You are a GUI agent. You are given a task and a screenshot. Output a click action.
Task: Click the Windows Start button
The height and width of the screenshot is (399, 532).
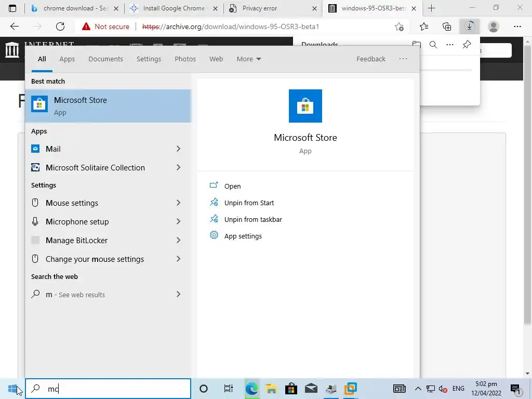tap(12, 389)
